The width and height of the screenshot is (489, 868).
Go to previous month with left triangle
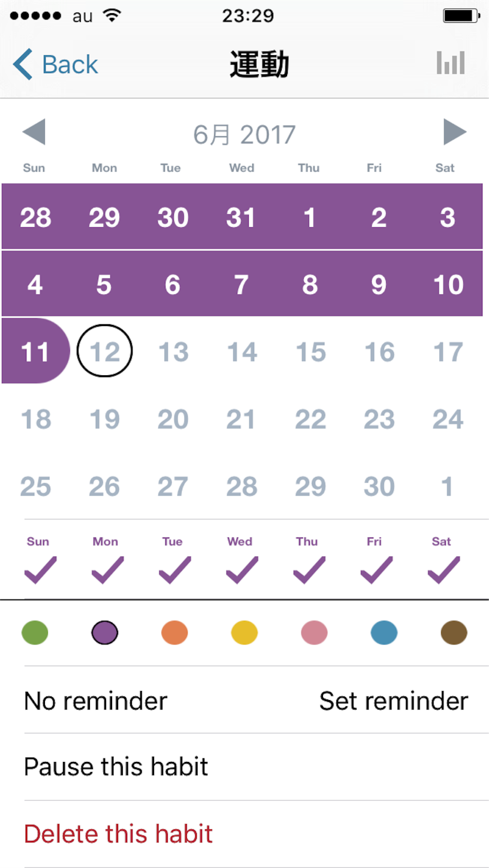click(x=34, y=132)
